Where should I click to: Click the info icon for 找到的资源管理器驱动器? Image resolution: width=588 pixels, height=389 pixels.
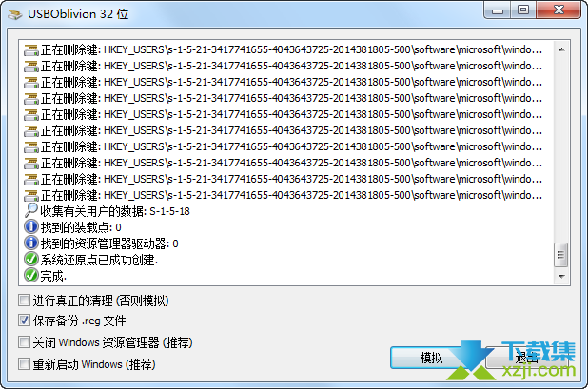tap(31, 243)
